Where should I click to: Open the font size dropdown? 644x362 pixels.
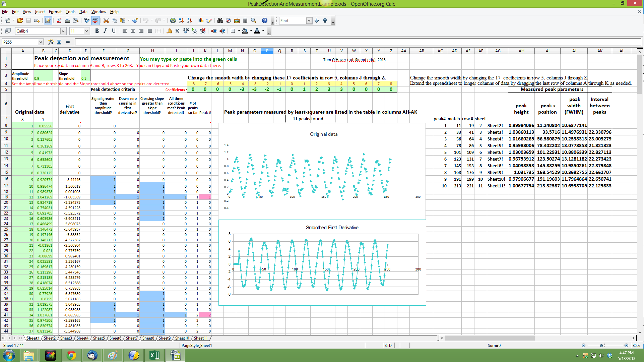(86, 31)
